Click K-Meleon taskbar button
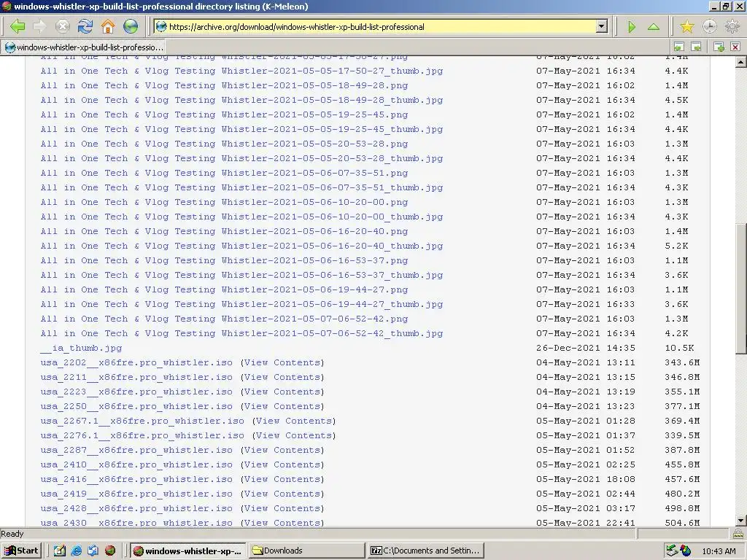Image resolution: width=747 pixels, height=560 pixels. pyautogui.click(x=188, y=551)
